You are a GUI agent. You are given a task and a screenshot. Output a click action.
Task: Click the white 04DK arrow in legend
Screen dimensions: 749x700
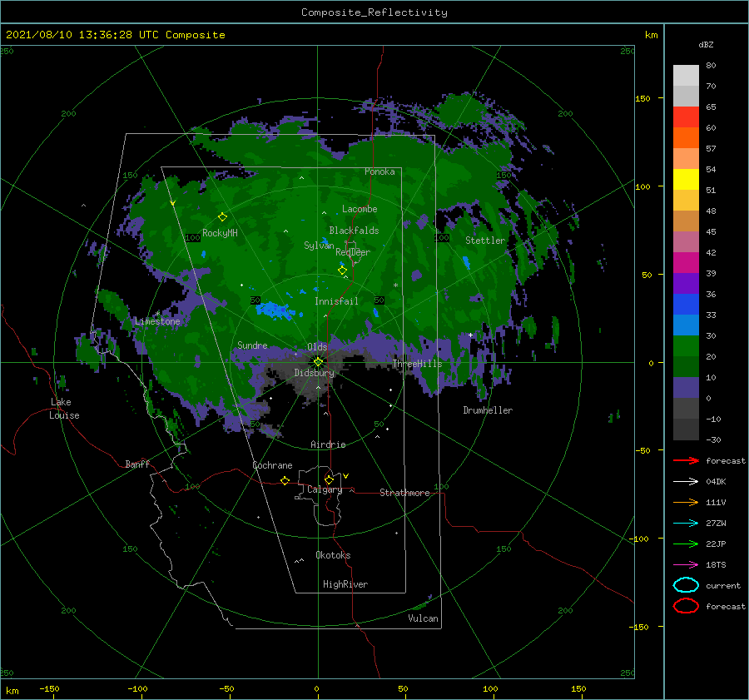tap(686, 481)
